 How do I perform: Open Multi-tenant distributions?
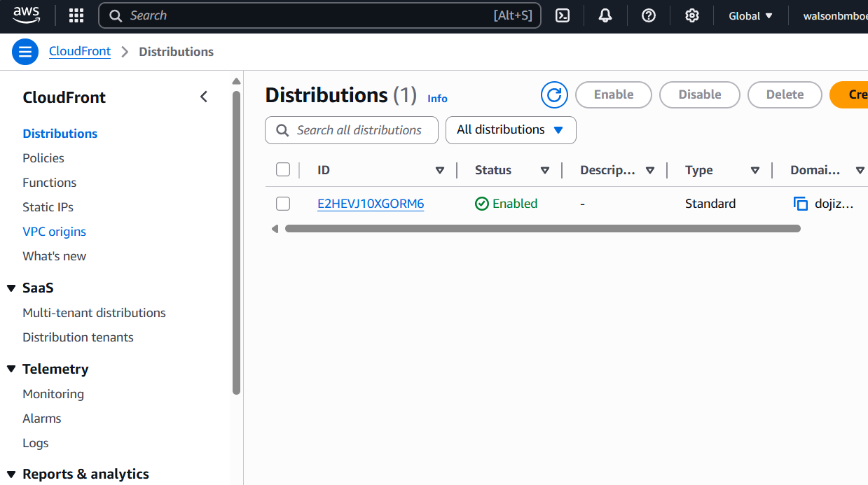[x=95, y=313]
